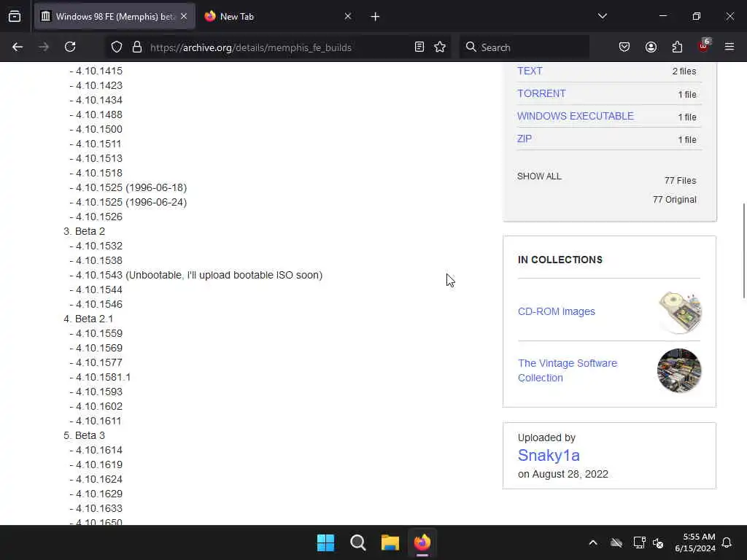This screenshot has height=560, width=747.
Task: Toggle Reader View icon in address bar
Action: [419, 47]
